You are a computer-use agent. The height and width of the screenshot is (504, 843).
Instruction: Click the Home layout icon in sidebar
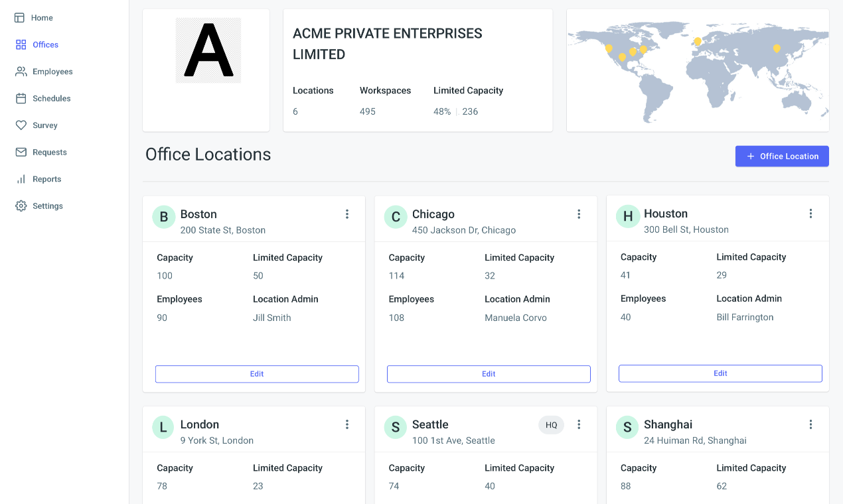pos(20,18)
